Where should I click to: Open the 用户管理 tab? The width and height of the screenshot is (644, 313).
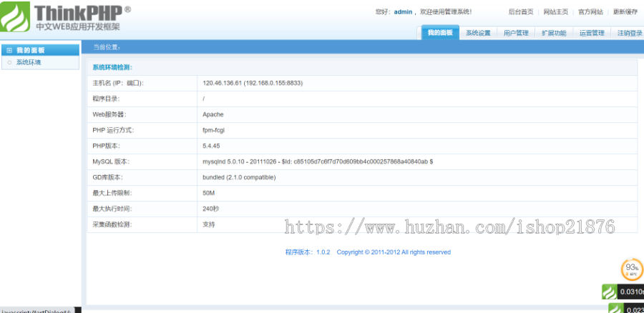click(516, 33)
